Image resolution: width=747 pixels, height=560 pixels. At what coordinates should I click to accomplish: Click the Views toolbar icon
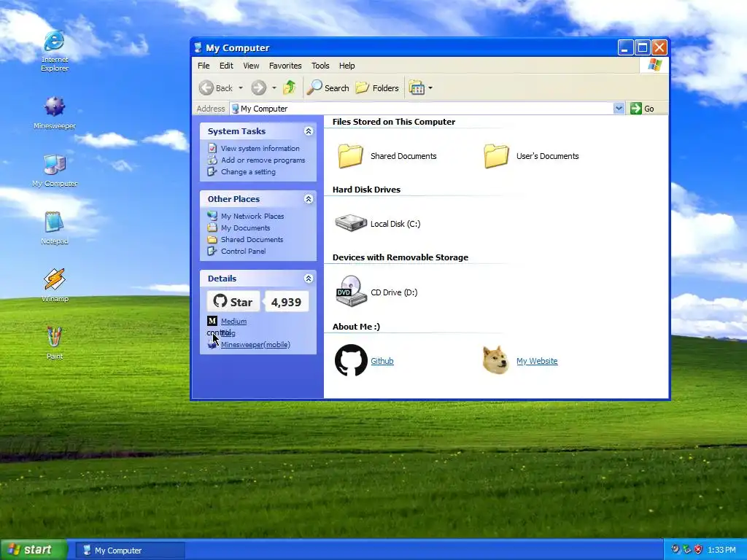[x=417, y=87]
